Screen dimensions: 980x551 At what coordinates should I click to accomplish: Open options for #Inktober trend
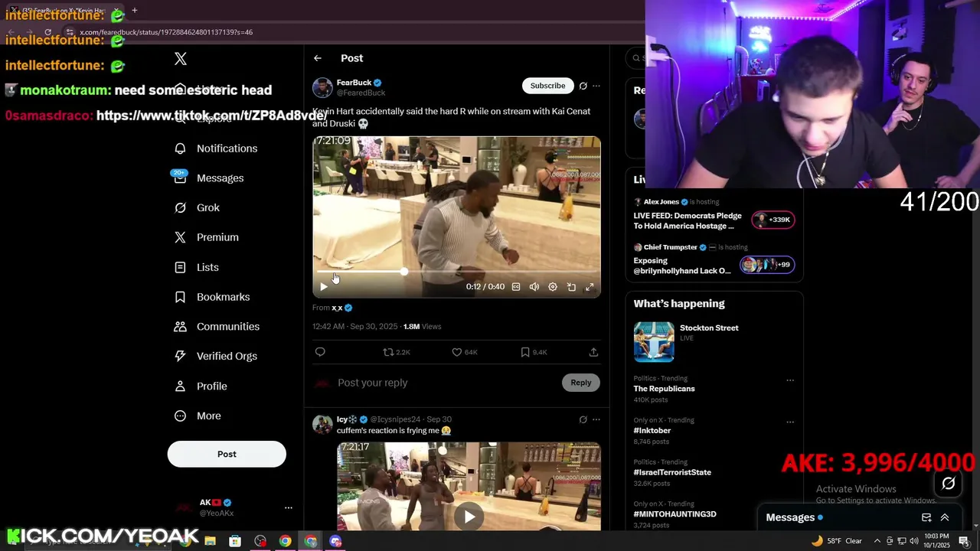[x=790, y=422]
